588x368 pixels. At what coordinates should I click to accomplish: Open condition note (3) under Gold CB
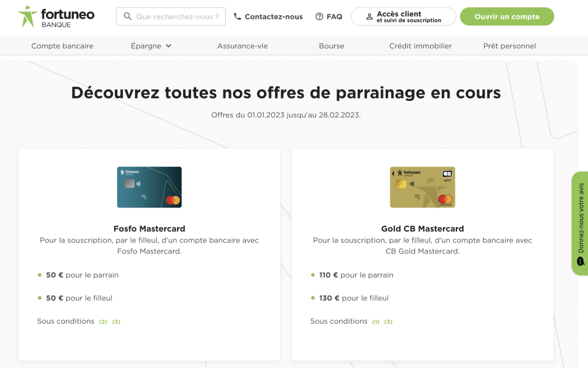pyautogui.click(x=389, y=322)
